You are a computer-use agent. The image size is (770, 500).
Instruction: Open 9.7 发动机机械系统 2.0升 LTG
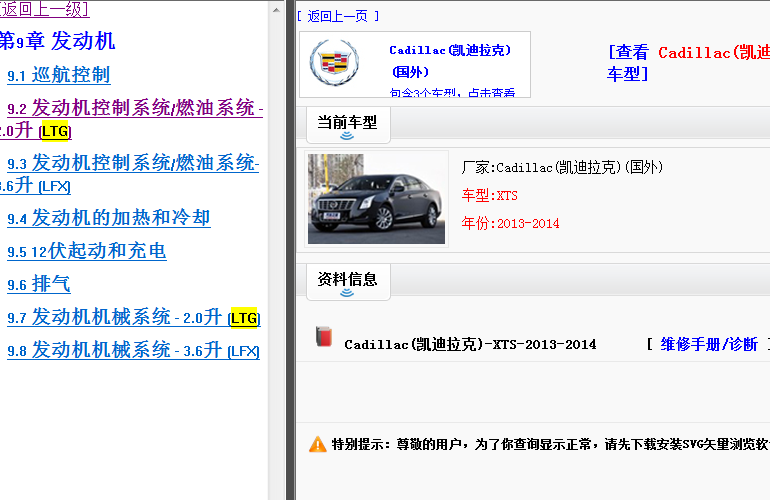[x=134, y=317]
